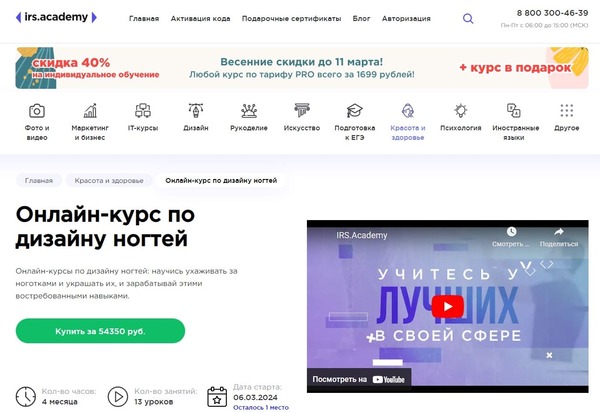Open the Рукоделие category icon
The width and height of the screenshot is (600, 412).
click(249, 111)
